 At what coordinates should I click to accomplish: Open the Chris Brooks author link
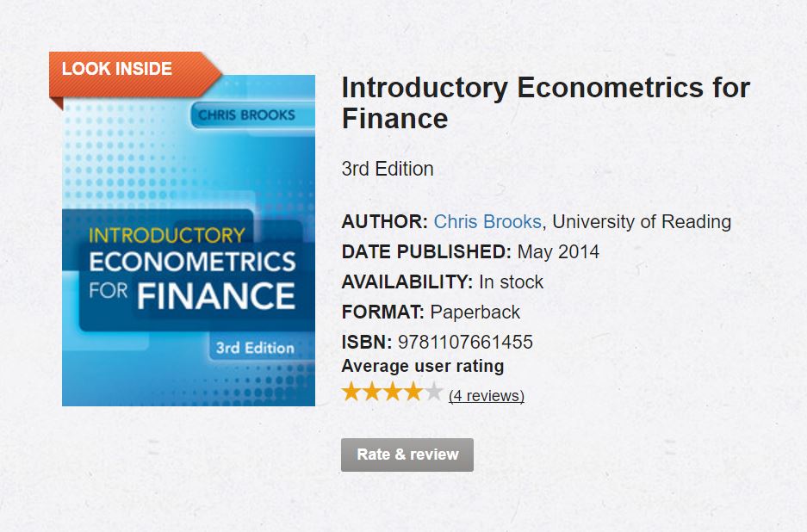coord(486,221)
